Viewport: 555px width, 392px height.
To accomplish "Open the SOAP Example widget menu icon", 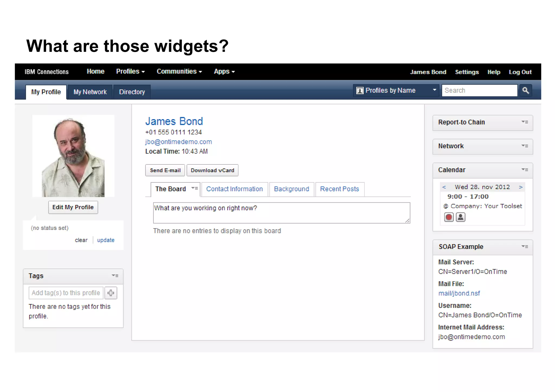I will [x=525, y=247].
